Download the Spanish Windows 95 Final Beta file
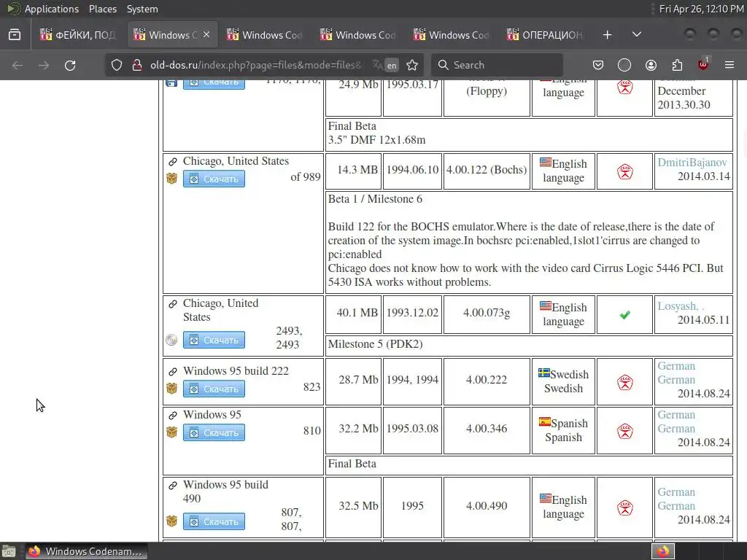This screenshot has height=560, width=747. click(214, 433)
